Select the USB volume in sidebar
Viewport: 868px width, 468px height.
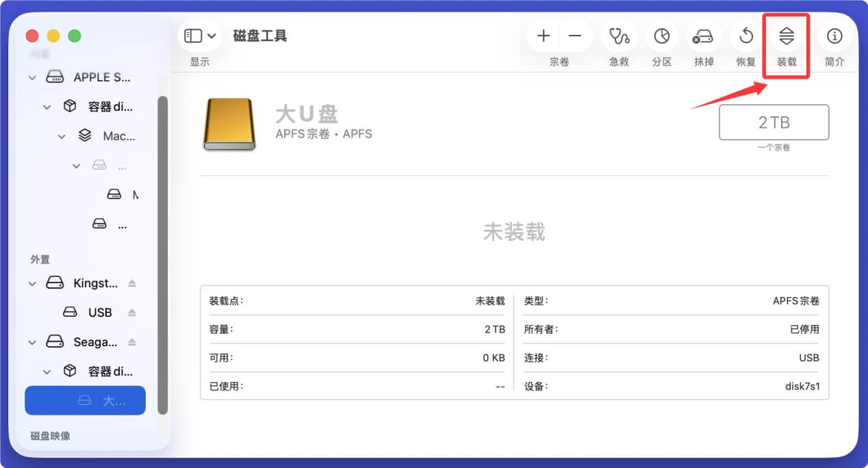(x=100, y=312)
